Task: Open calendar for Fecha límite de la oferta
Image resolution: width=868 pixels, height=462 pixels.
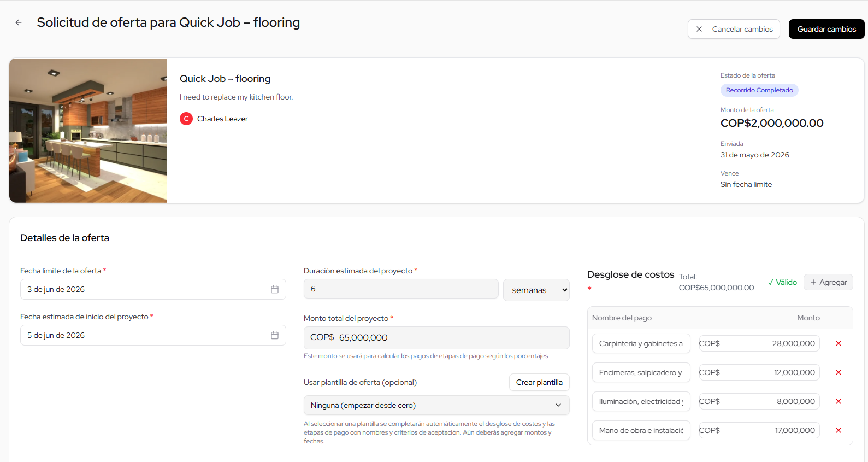Action: click(x=275, y=289)
